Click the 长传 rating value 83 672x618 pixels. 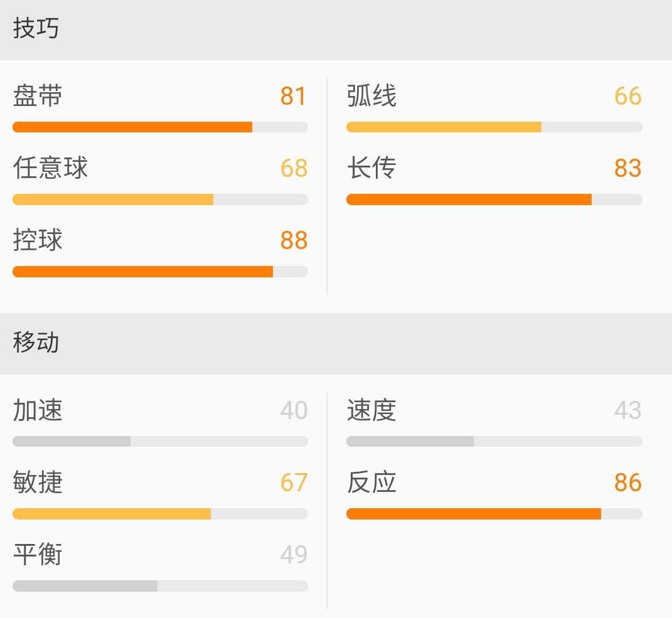tap(627, 168)
